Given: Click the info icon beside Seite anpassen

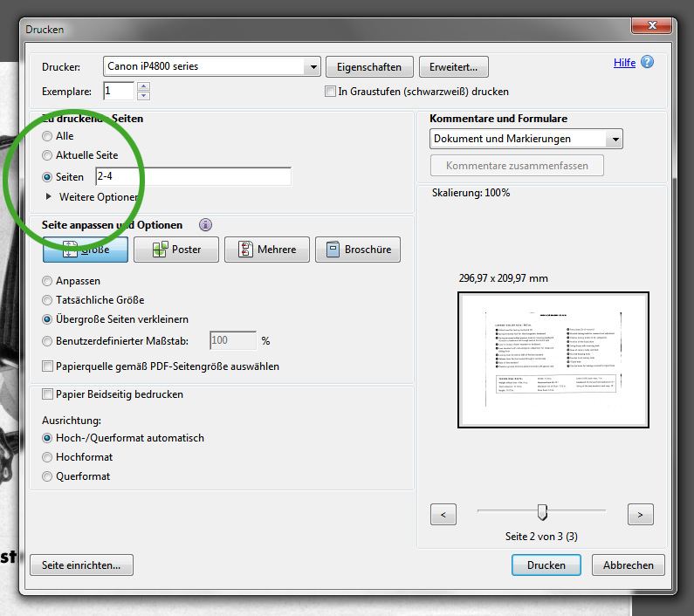Looking at the screenshot, I should tap(206, 225).
